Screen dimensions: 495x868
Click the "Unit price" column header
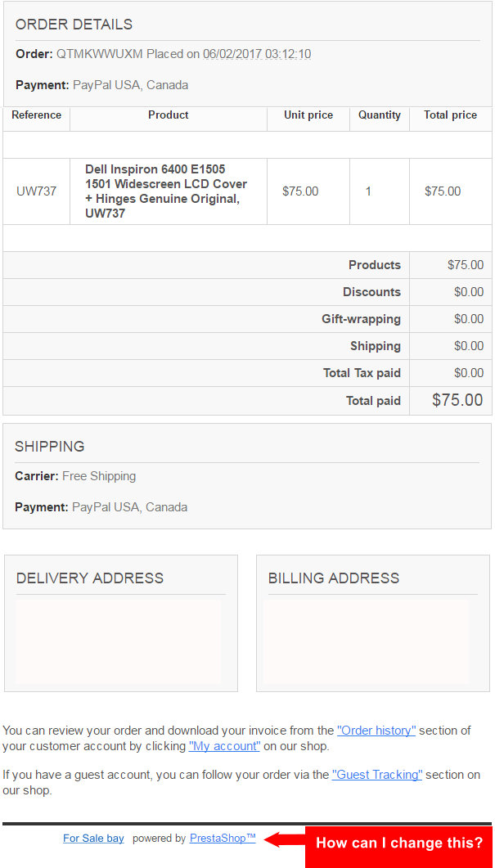(308, 115)
